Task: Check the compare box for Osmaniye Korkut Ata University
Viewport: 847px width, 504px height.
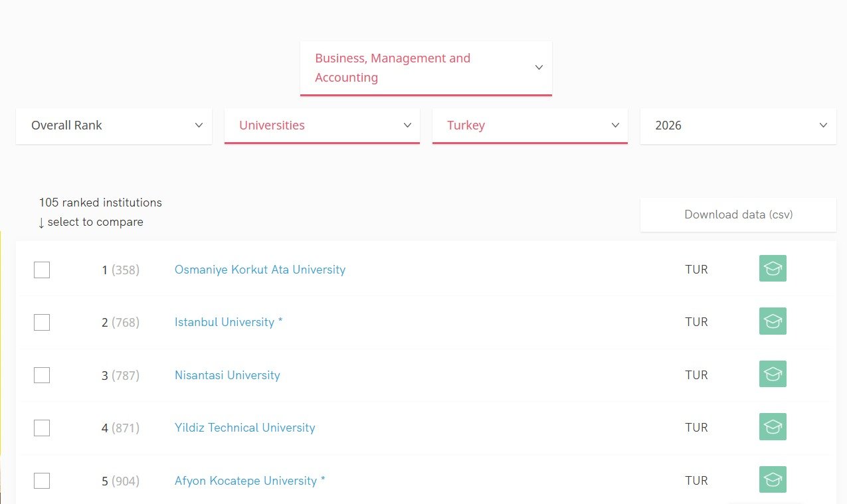Action: point(42,270)
